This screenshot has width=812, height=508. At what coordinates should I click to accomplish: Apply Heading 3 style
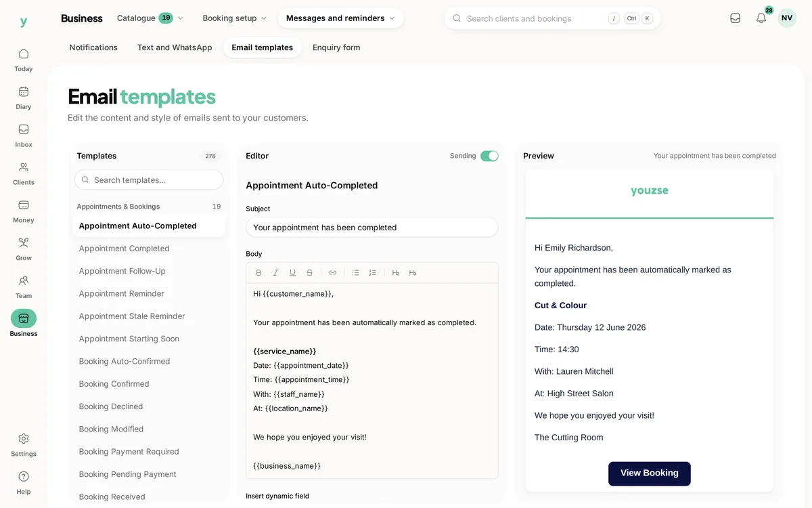tap(412, 273)
